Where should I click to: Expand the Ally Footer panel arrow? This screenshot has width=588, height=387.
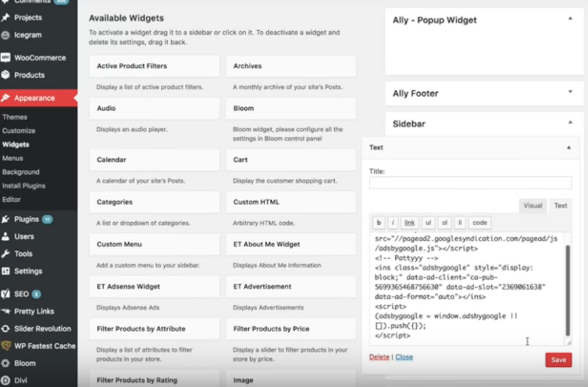pos(570,92)
